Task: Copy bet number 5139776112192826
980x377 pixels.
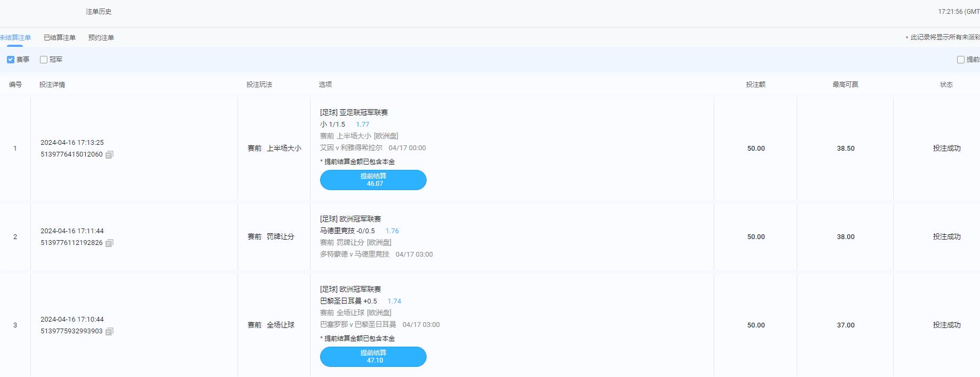Action: 109,243
